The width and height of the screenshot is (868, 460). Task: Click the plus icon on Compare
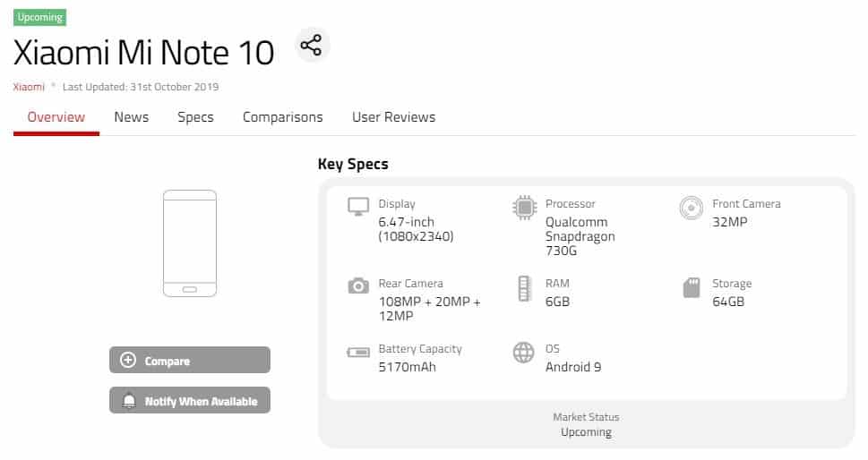pyautogui.click(x=128, y=361)
